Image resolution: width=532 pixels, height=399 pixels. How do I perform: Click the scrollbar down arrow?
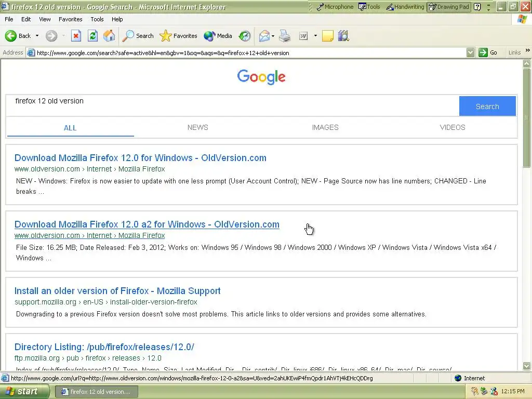click(x=527, y=366)
